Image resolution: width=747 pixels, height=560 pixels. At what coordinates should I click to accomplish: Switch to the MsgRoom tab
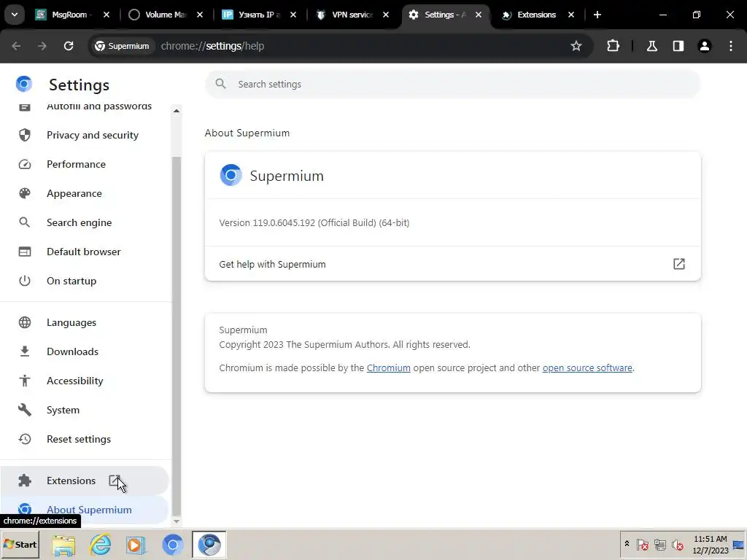pyautogui.click(x=72, y=15)
